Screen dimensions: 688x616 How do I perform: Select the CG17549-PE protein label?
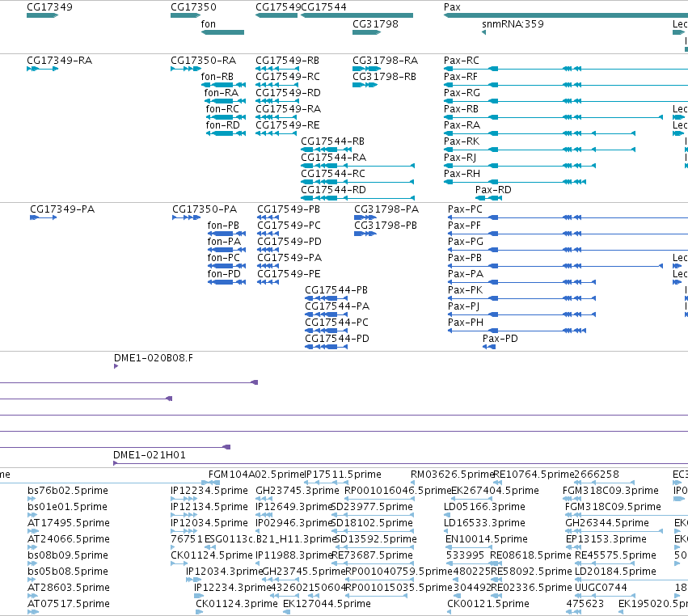pos(289,274)
